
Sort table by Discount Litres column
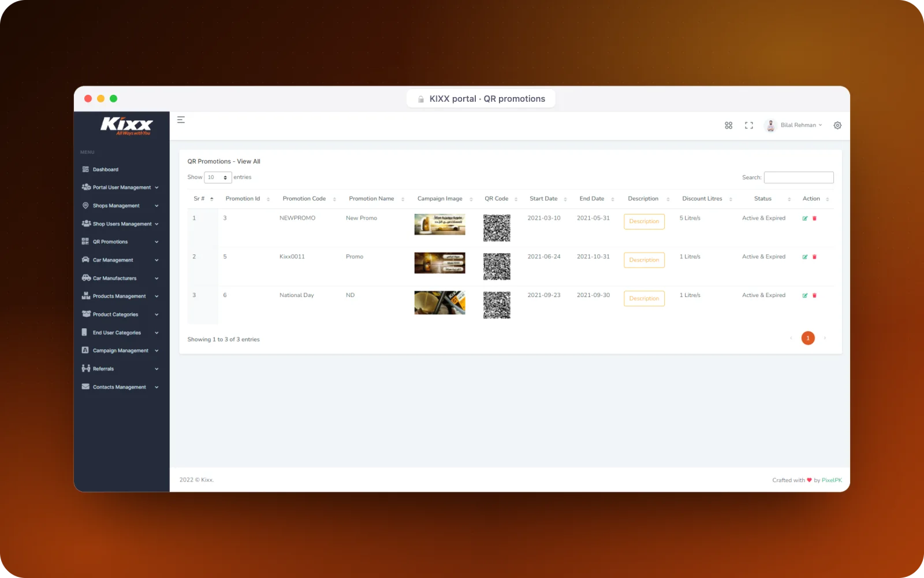pos(706,199)
